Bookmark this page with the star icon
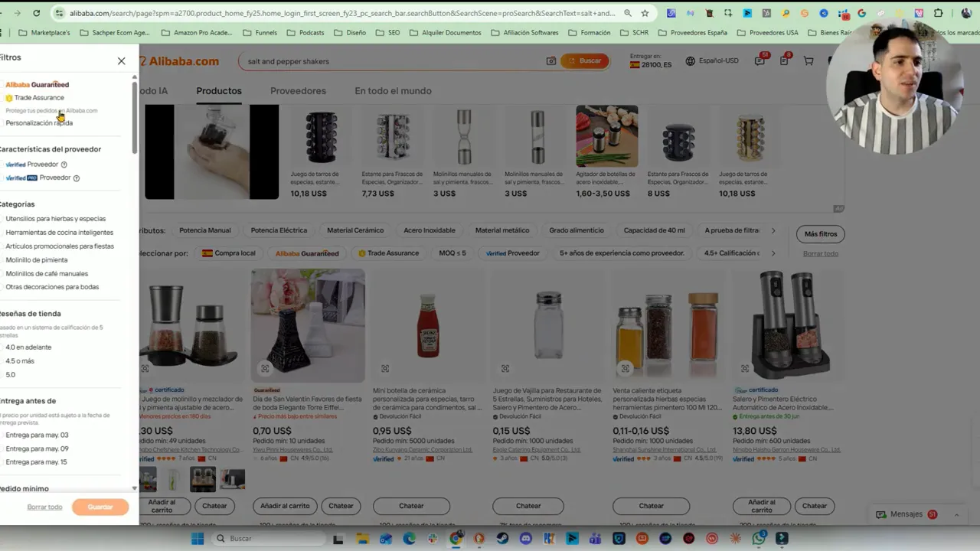 point(645,13)
